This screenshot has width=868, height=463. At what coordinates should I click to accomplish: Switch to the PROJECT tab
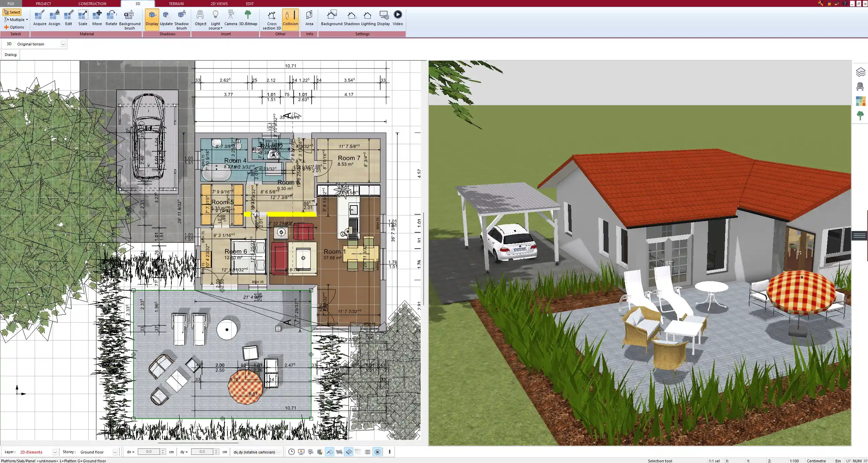(x=43, y=3)
